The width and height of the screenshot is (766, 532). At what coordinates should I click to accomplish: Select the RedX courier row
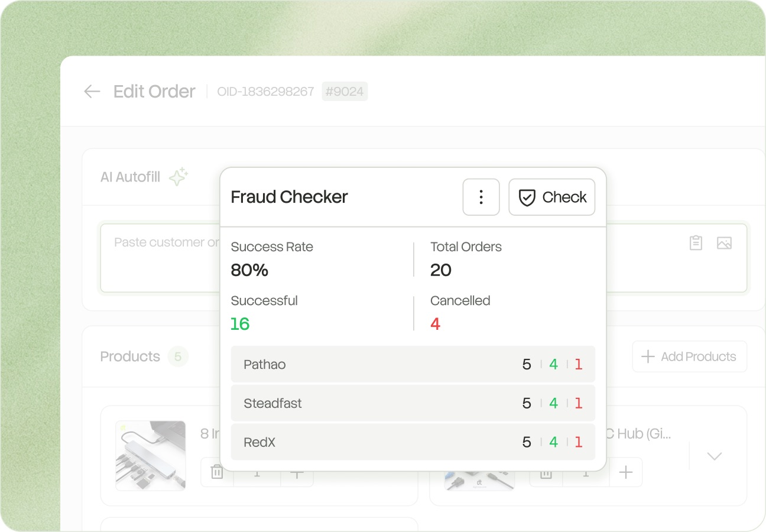(x=413, y=442)
